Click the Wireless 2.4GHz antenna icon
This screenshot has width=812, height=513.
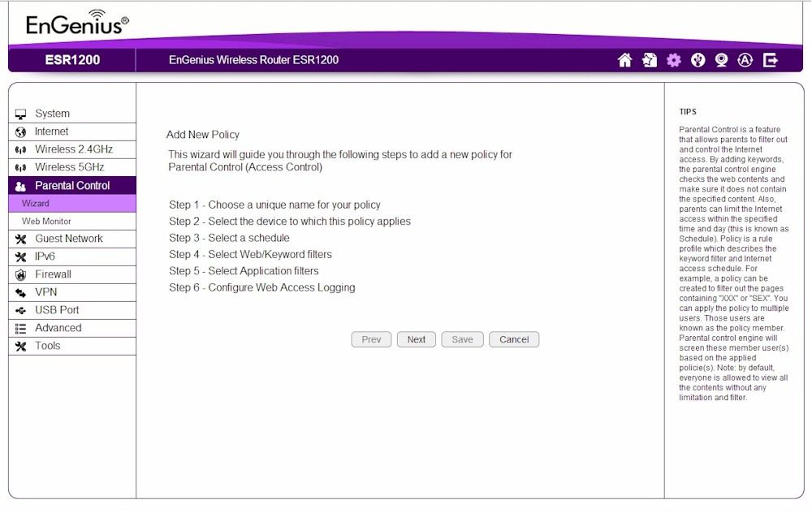pos(21,150)
